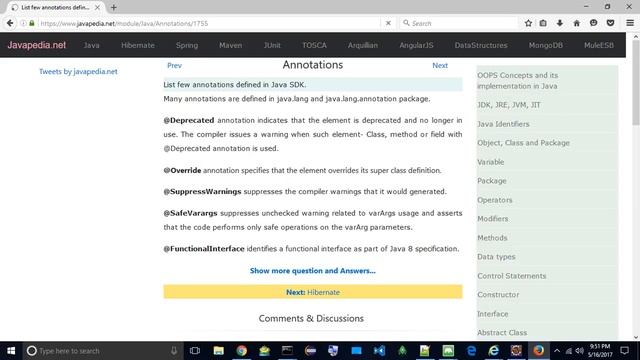Open the Hibernate navbar item
This screenshot has height=360, width=640.
138,45
